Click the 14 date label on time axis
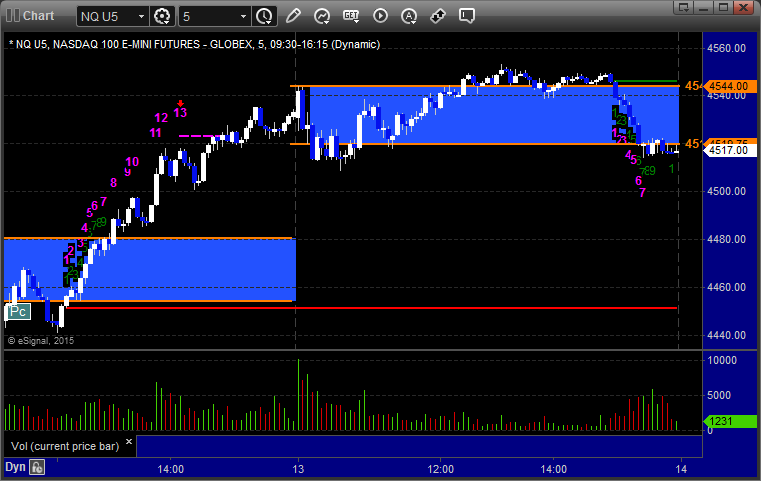Screen dimensions: 761x481 pyautogui.click(x=681, y=469)
